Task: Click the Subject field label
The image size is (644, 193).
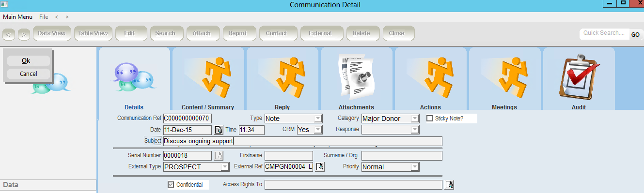Action: coord(153,141)
